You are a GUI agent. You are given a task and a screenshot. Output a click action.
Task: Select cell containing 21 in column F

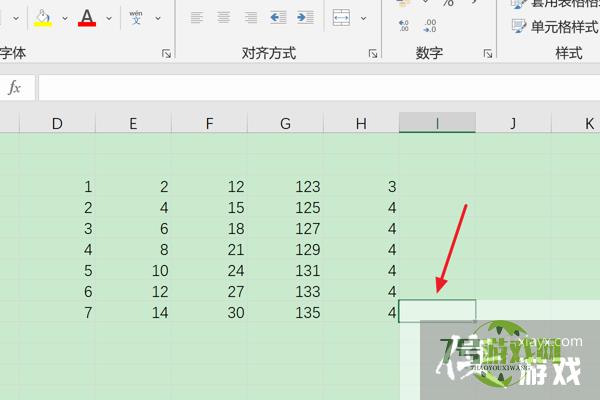click(x=209, y=250)
